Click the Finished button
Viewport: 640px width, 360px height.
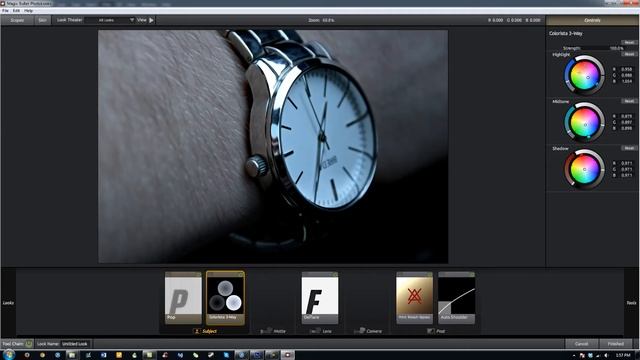pyautogui.click(x=616, y=344)
